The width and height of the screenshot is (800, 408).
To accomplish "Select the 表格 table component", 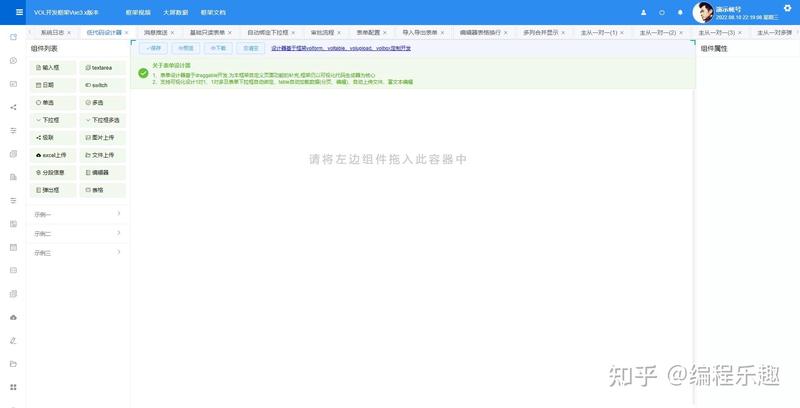I will (x=103, y=190).
